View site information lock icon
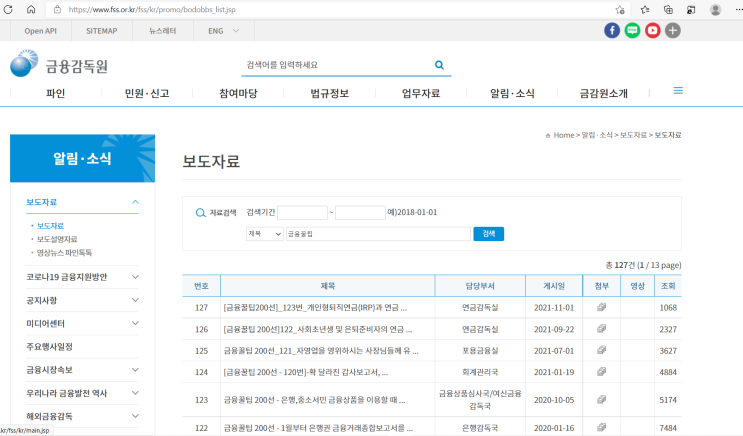The width and height of the screenshot is (743, 436). tap(57, 9)
